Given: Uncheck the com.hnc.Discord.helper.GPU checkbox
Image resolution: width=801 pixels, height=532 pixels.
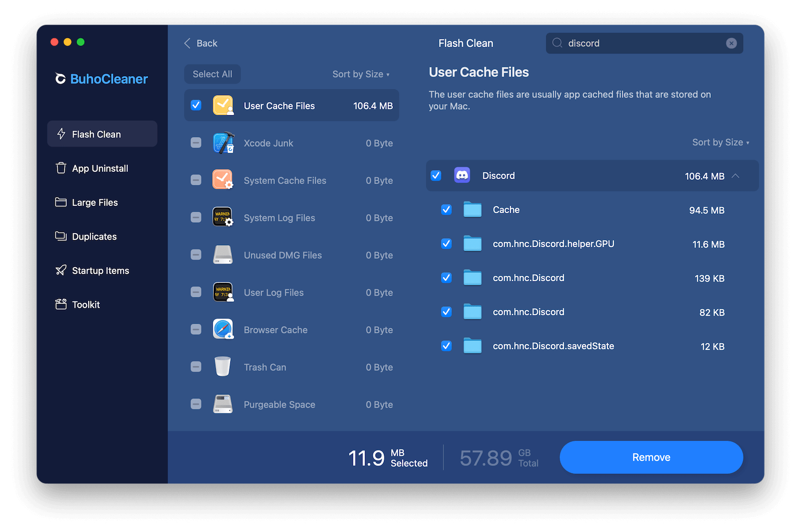Looking at the screenshot, I should click(x=447, y=244).
